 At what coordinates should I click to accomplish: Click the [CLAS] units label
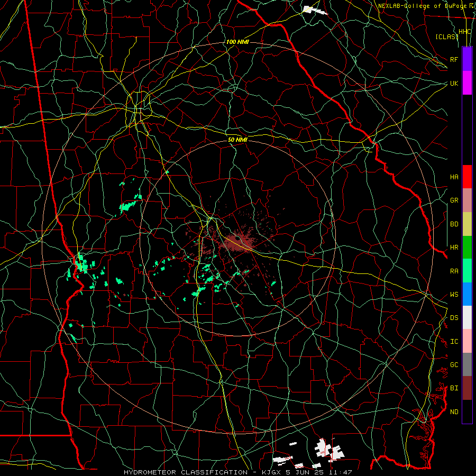tap(447, 36)
